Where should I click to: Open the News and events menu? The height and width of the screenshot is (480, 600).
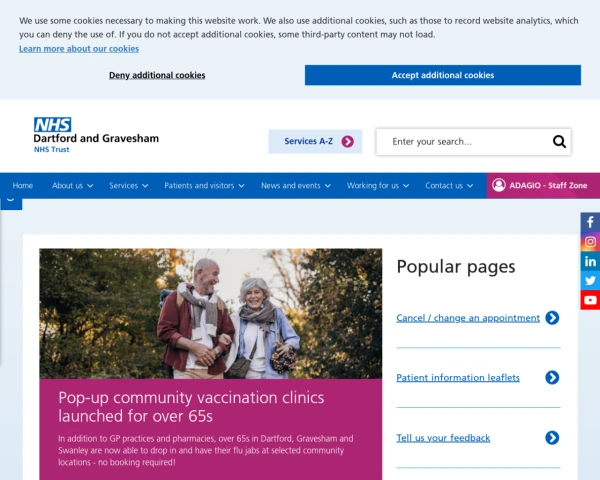[296, 186]
